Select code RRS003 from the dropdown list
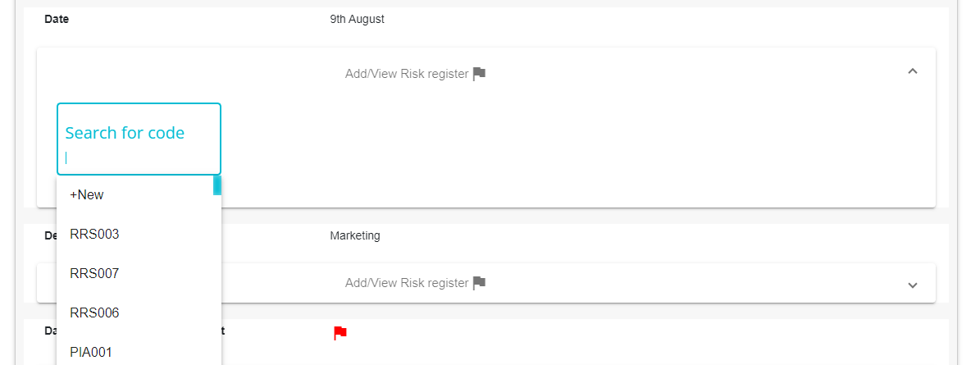This screenshot has height=365, width=980. [x=135, y=235]
